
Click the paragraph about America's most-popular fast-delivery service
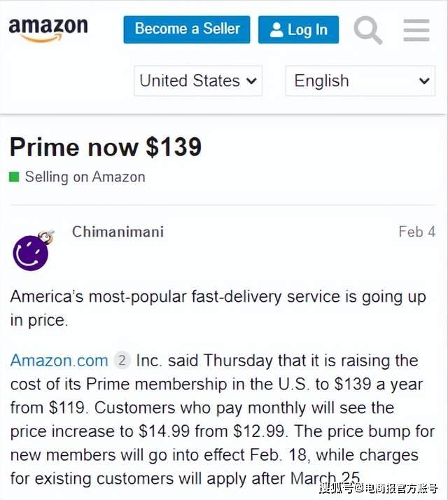click(x=218, y=308)
